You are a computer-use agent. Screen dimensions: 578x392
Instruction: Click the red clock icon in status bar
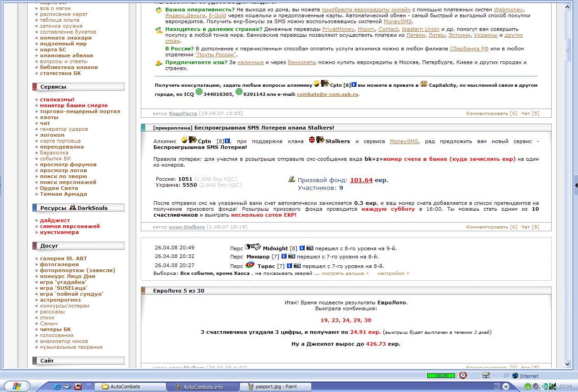(463, 375)
